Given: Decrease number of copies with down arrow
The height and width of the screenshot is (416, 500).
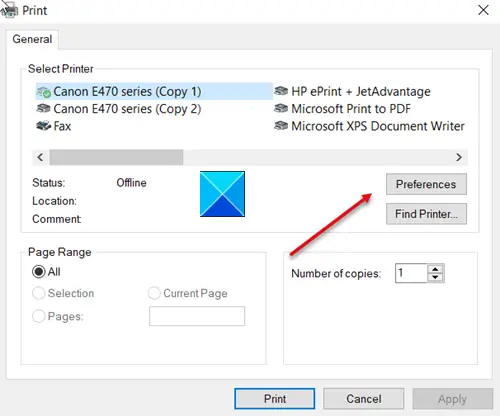Looking at the screenshot, I should coord(435,278).
